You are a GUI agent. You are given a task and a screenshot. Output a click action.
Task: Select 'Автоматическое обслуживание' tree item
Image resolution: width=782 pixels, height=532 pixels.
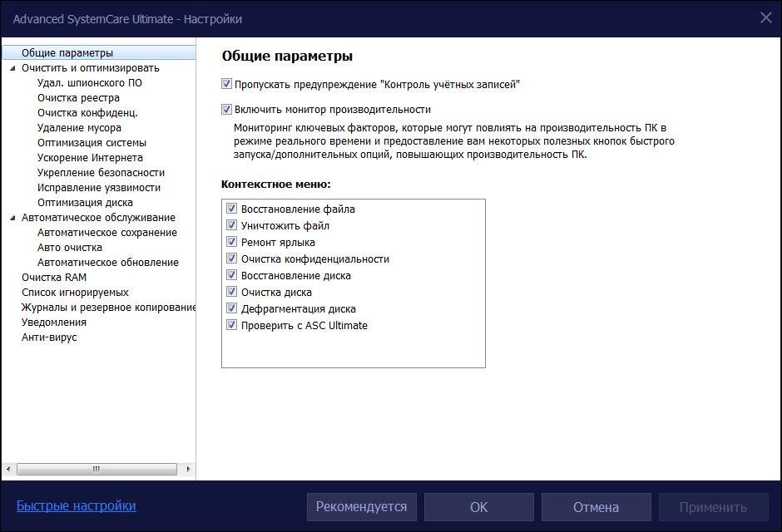[x=98, y=217]
